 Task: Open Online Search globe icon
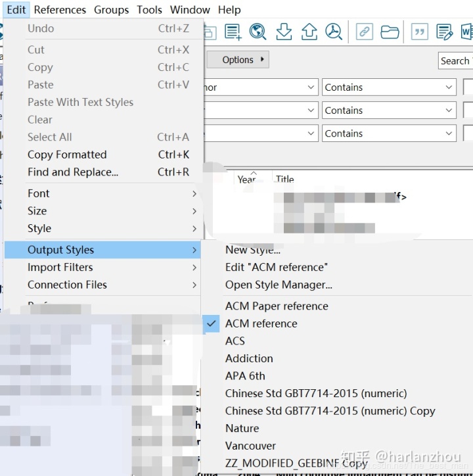tap(258, 32)
